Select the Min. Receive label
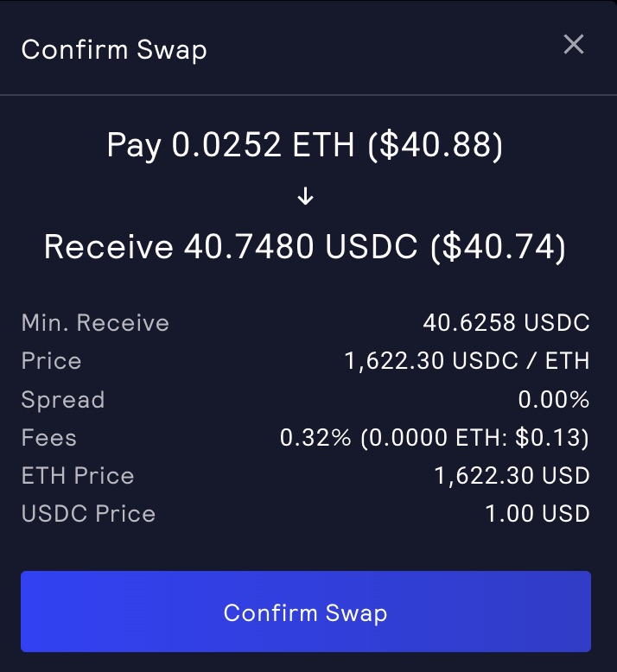617x672 pixels. coord(95,323)
